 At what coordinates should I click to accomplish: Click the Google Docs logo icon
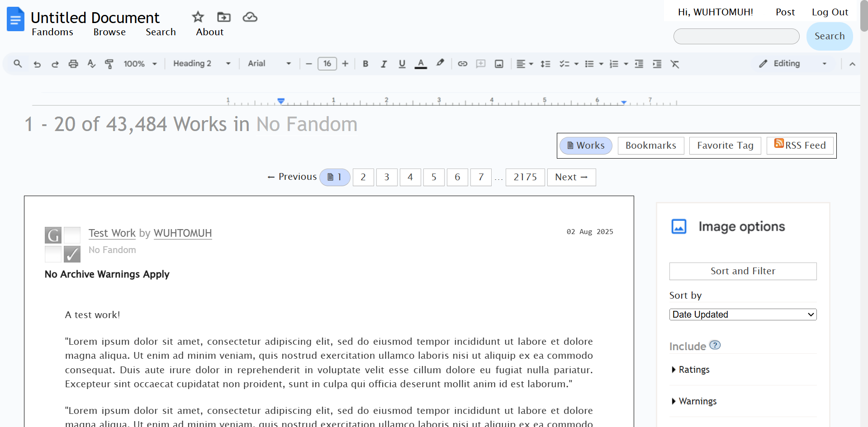16,19
